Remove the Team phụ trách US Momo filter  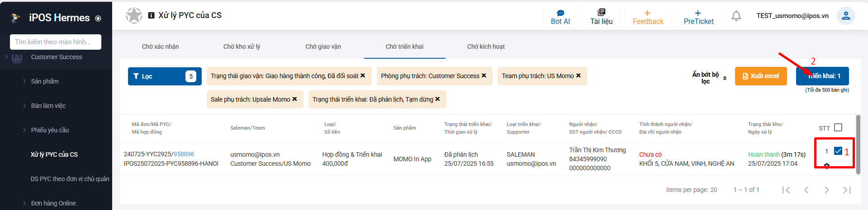pos(579,75)
